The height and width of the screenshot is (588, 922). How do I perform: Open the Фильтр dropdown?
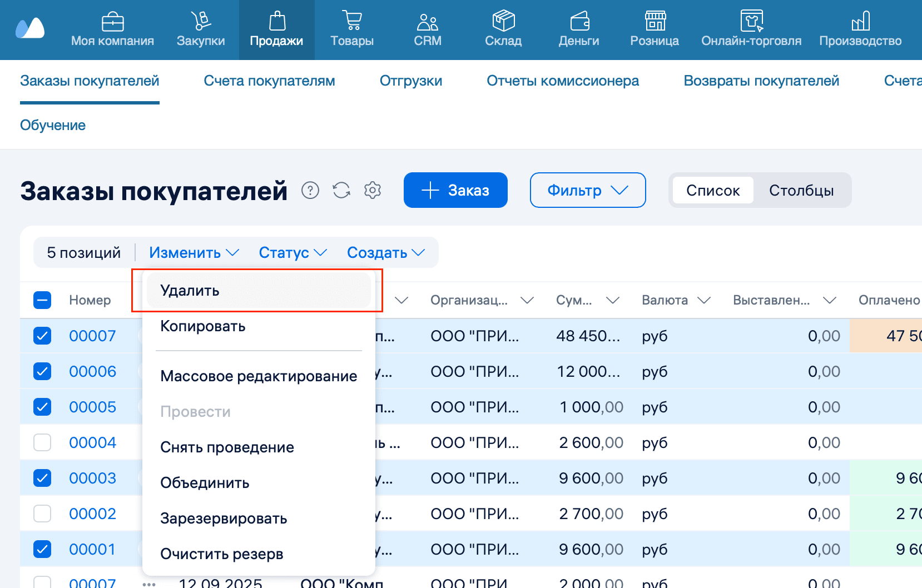click(x=588, y=190)
